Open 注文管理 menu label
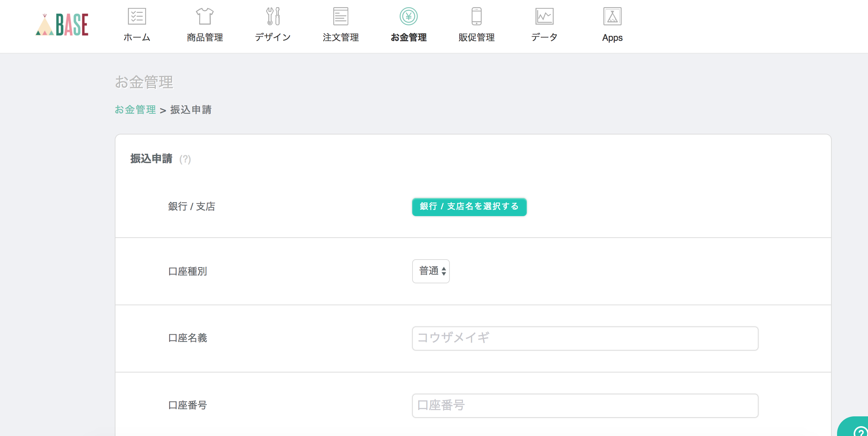The width and height of the screenshot is (868, 436). 341,37
